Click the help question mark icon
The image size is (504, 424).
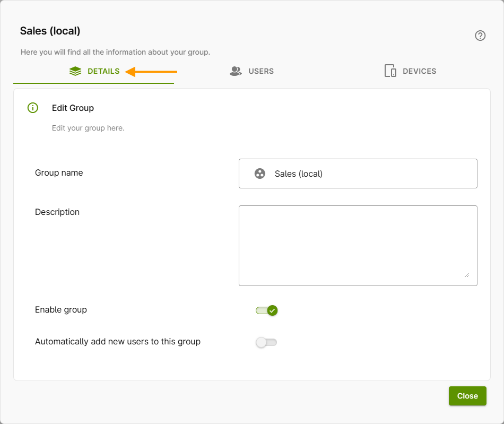480,36
